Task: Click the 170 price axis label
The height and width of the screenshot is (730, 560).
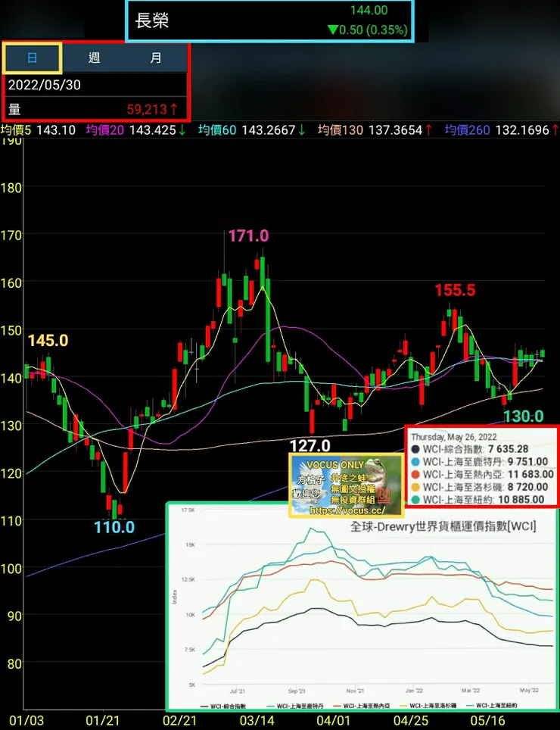Action: (x=11, y=235)
